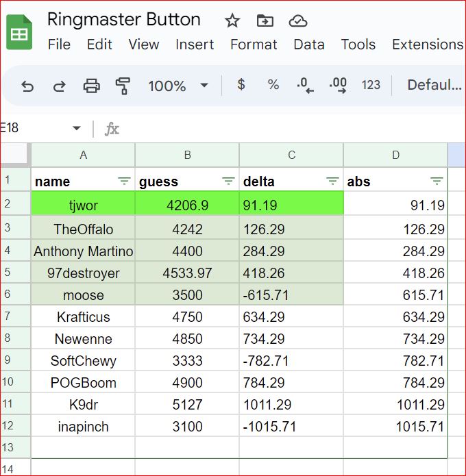Open the File menu

pyautogui.click(x=59, y=45)
